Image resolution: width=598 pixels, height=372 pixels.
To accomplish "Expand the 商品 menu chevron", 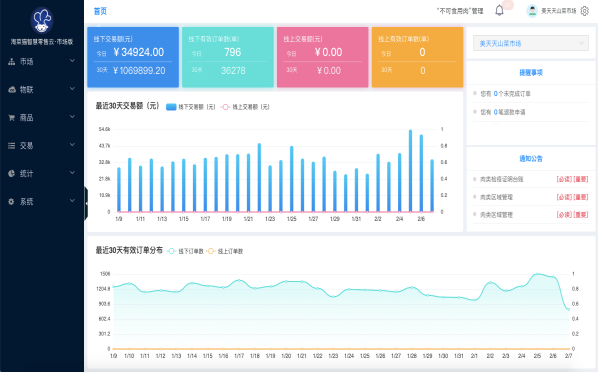I will tap(72, 117).
